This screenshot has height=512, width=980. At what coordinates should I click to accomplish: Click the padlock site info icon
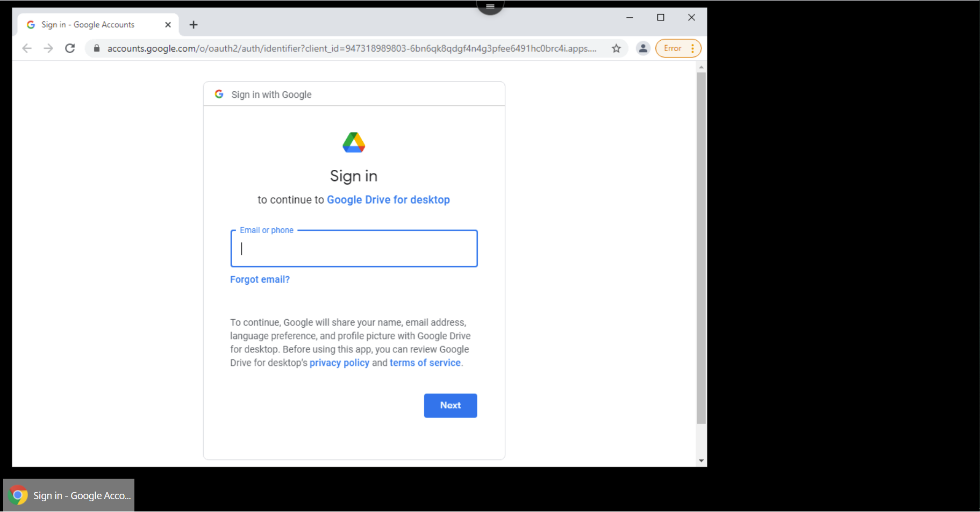click(97, 48)
